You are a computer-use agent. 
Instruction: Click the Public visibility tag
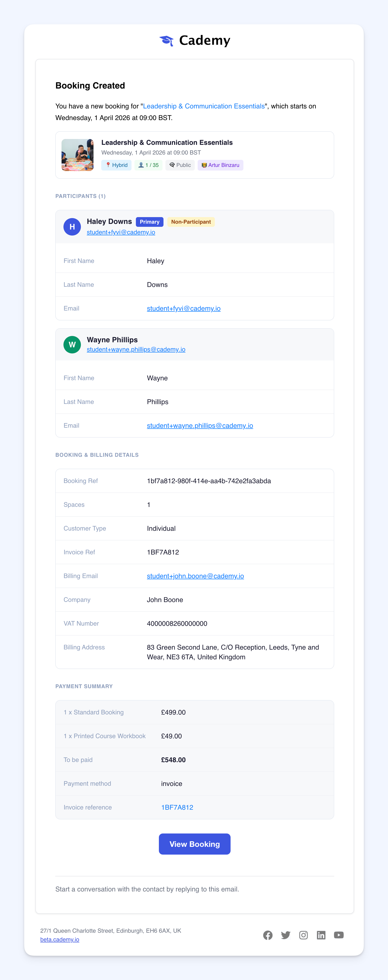tap(180, 165)
